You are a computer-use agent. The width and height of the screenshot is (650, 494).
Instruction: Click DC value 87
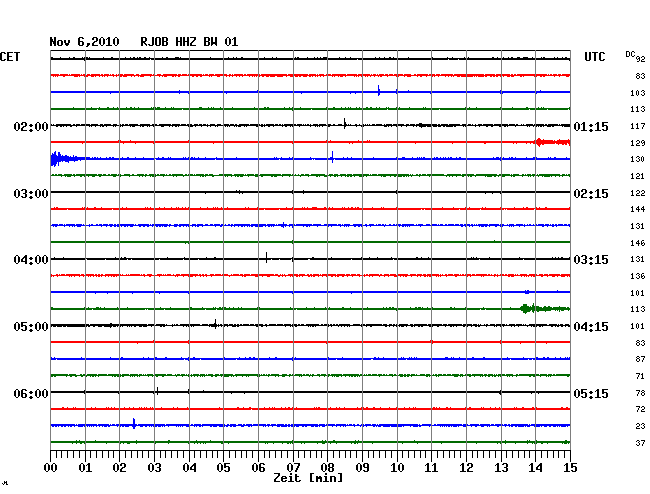click(640, 359)
